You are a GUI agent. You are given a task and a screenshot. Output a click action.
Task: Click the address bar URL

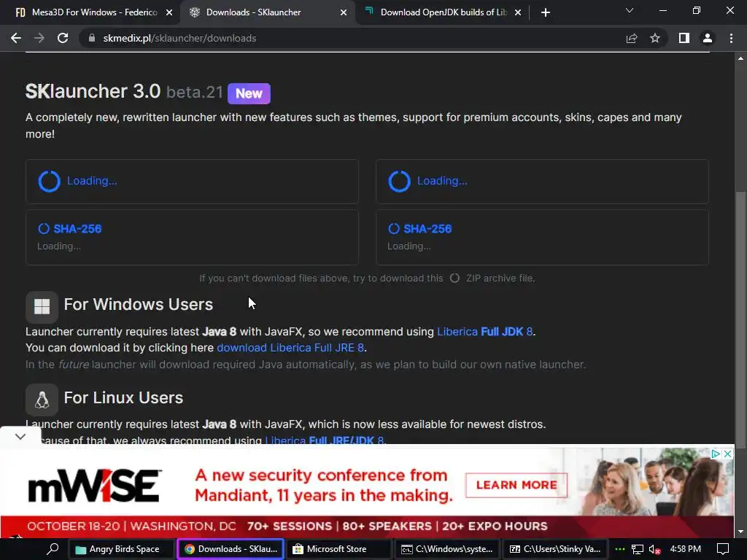[x=179, y=38]
